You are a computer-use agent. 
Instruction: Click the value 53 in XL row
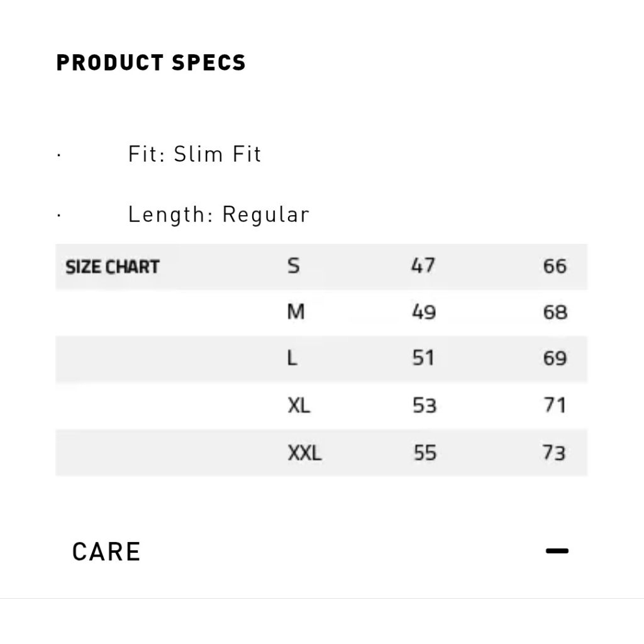pos(424,406)
